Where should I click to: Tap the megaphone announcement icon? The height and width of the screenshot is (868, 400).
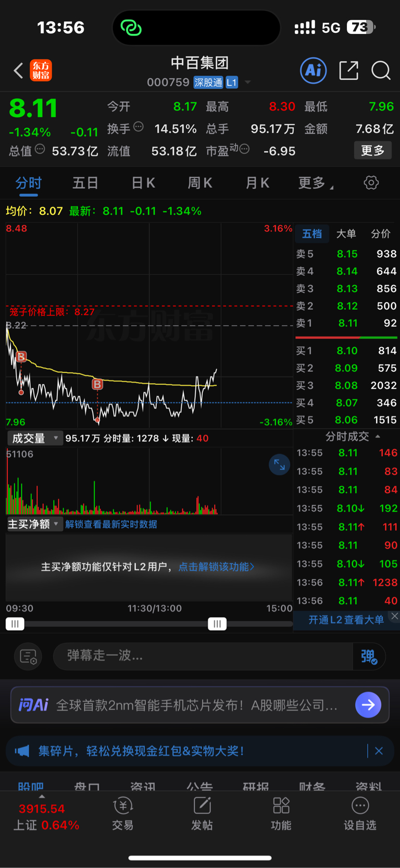(x=22, y=751)
